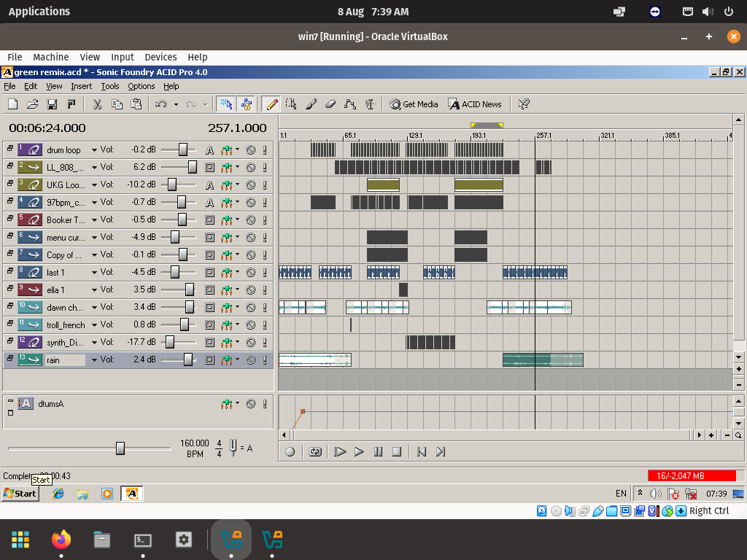Click the Get Media button
This screenshot has height=560, width=747.
(414, 104)
